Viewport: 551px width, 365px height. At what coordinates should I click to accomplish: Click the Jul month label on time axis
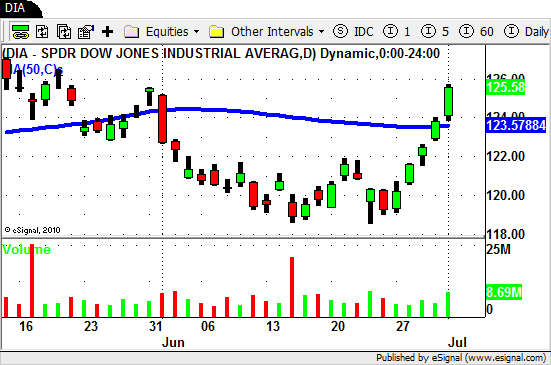click(x=457, y=342)
